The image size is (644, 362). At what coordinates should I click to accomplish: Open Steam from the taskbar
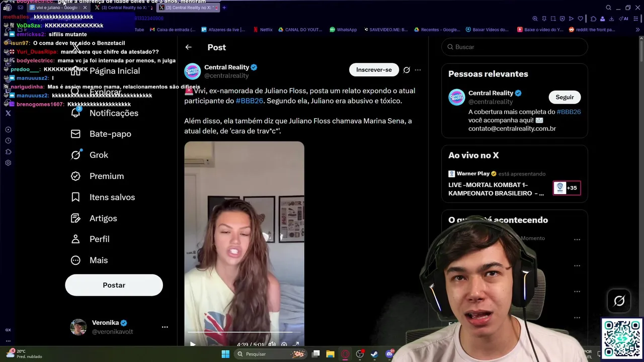coord(374,354)
